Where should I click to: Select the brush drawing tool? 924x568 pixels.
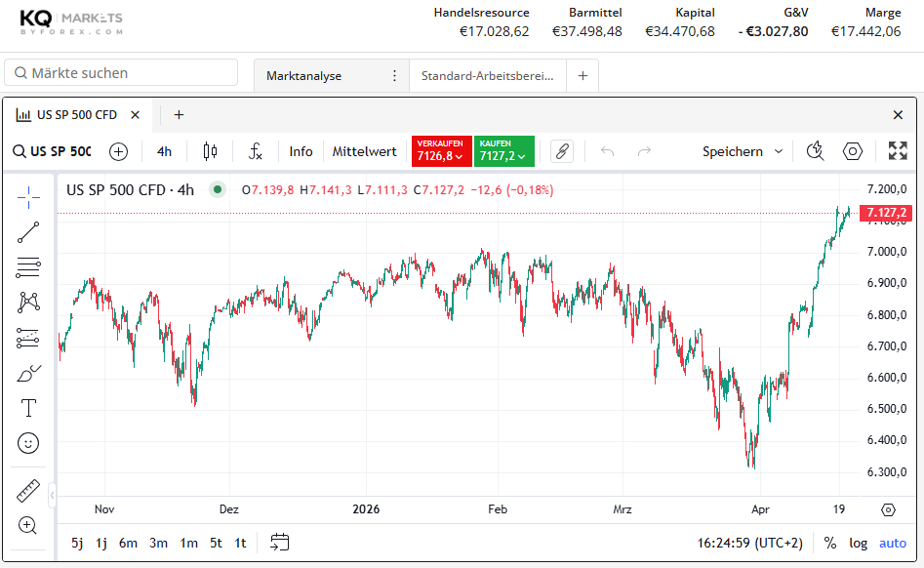28,373
